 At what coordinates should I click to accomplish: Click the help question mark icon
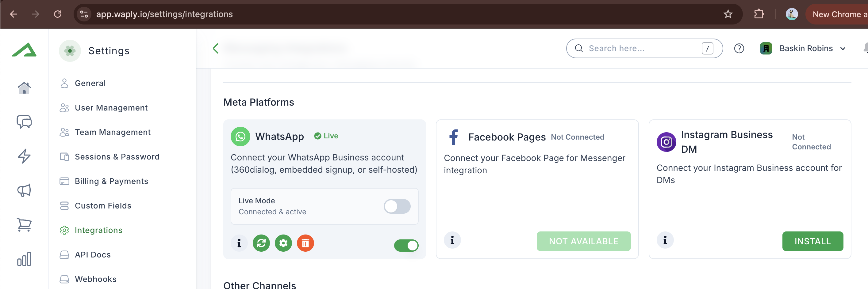(x=739, y=48)
